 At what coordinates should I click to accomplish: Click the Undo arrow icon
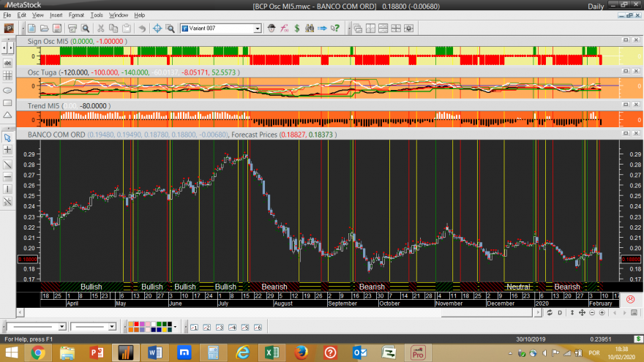click(142, 29)
